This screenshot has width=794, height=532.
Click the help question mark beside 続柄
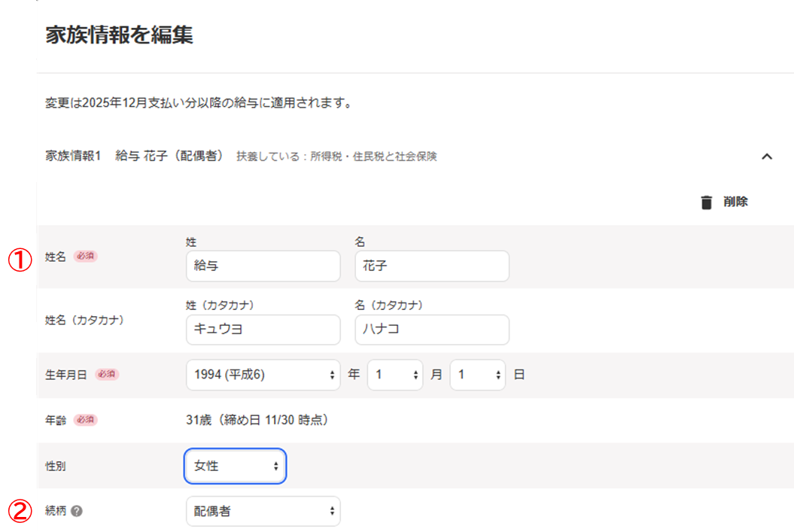click(77, 511)
